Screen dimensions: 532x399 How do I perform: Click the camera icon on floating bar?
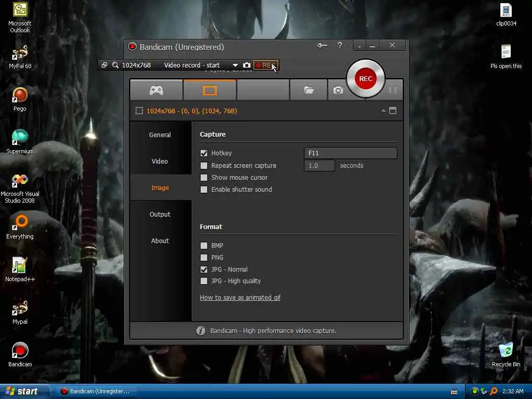(x=247, y=65)
